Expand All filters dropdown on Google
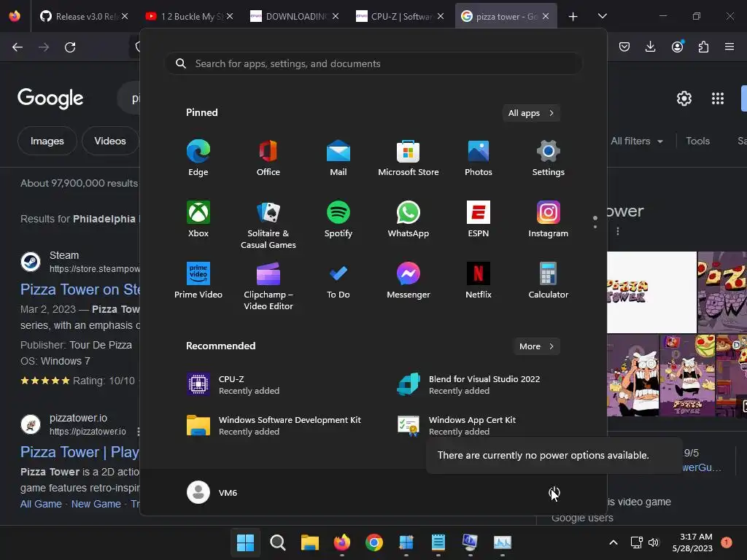The width and height of the screenshot is (747, 560). (636, 141)
